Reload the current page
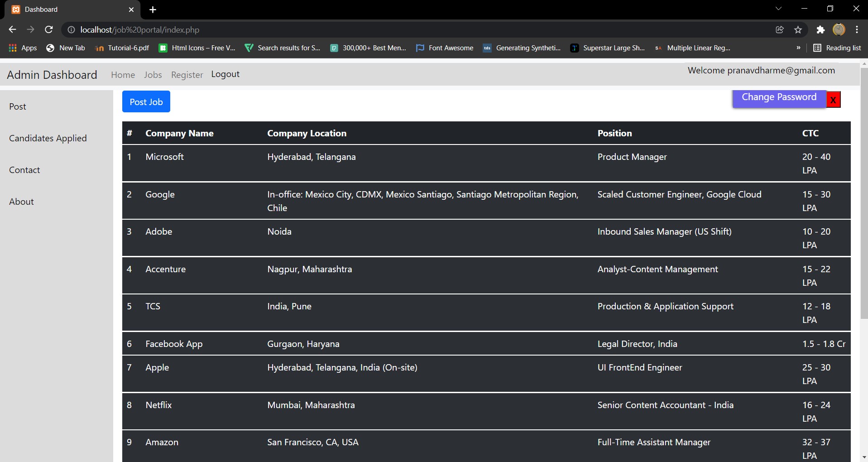The width and height of the screenshot is (868, 462). click(48, 29)
